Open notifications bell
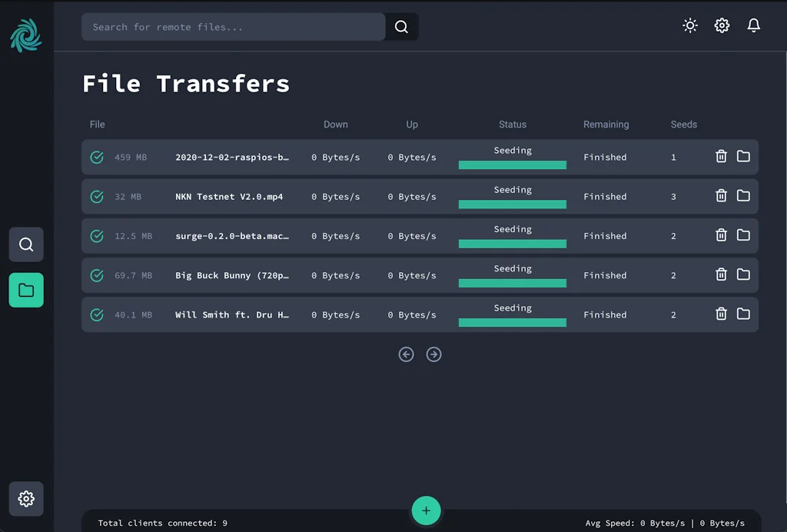Screen dimensions: 787x532 (x=754, y=25)
